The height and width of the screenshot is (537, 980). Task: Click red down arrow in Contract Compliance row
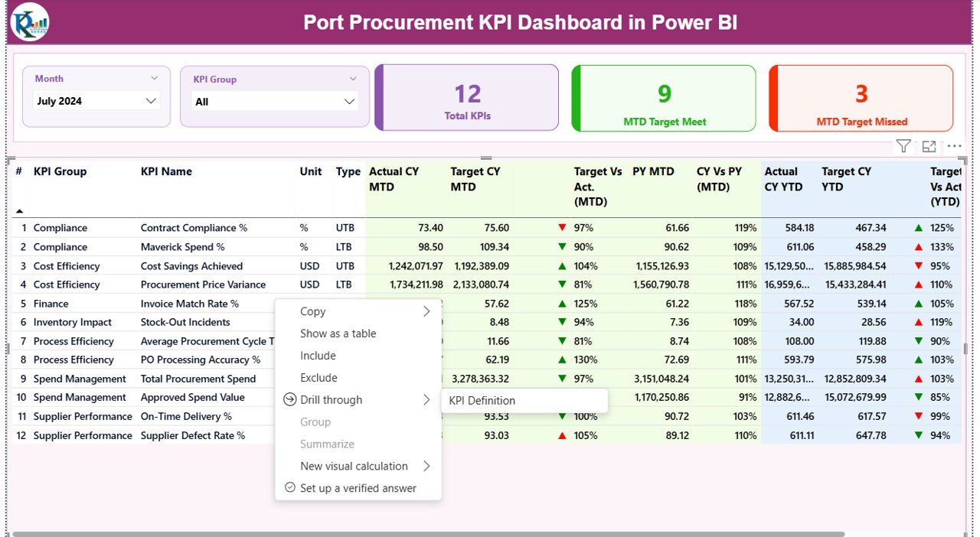pos(563,228)
